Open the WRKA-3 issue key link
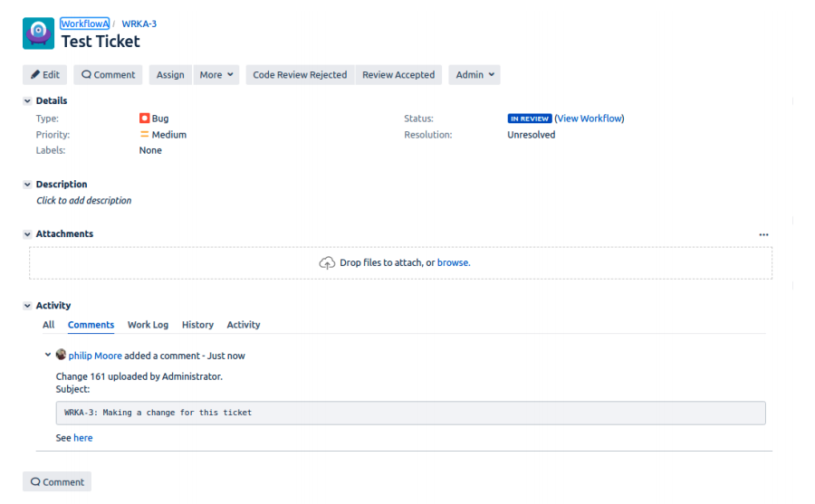The width and height of the screenshot is (815, 504). pos(139,24)
